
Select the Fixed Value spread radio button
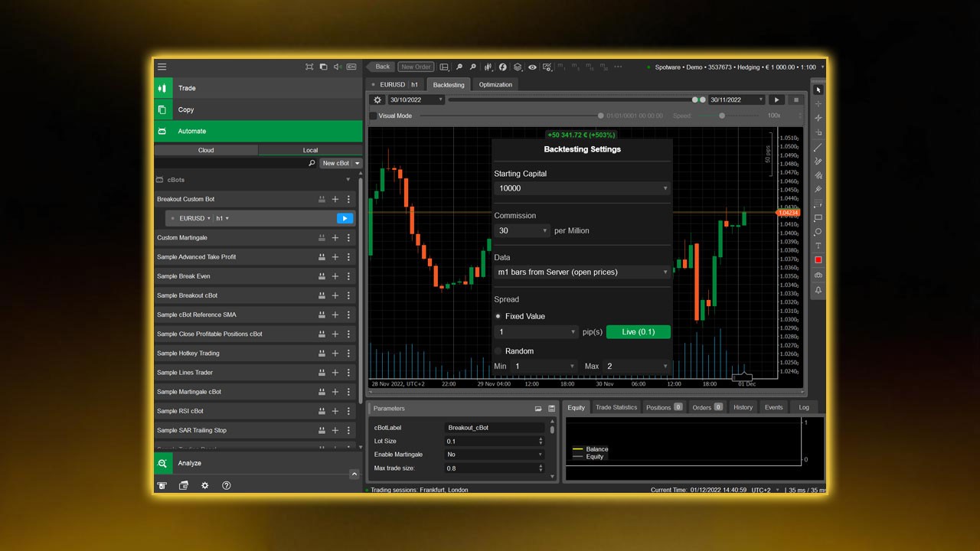(498, 316)
